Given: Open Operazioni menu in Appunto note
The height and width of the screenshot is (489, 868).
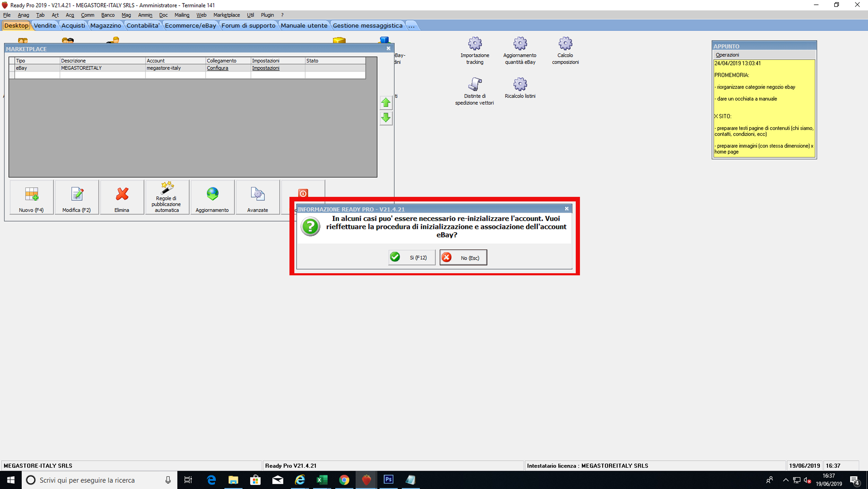Looking at the screenshot, I should tap(727, 55).
